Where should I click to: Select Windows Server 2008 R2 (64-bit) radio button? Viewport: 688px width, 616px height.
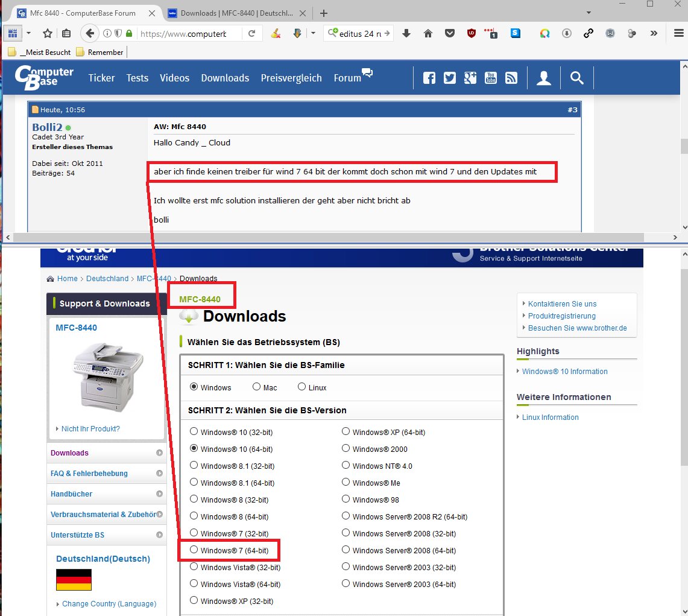click(346, 516)
